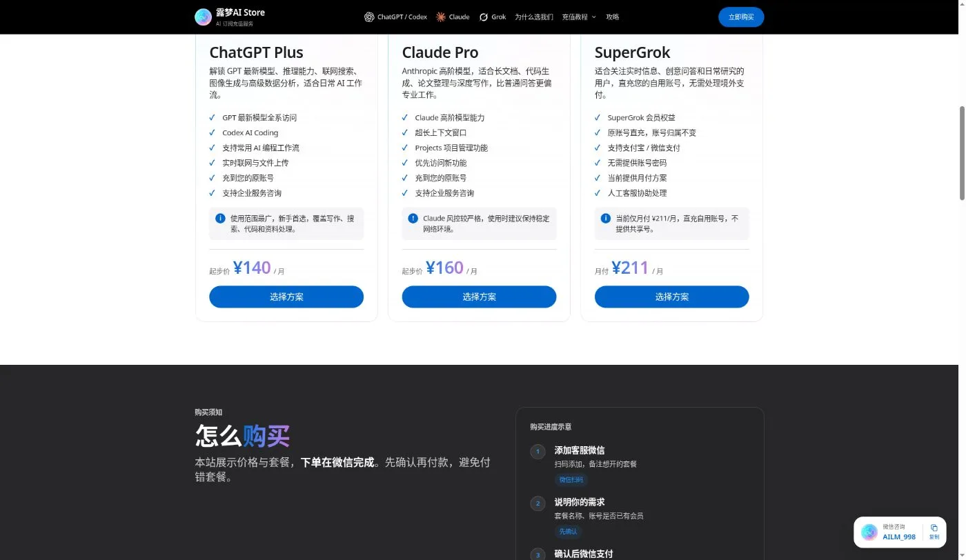The height and width of the screenshot is (560, 966).
Task: Click checkmark beside 超长上下文窗口
Action: (x=405, y=132)
